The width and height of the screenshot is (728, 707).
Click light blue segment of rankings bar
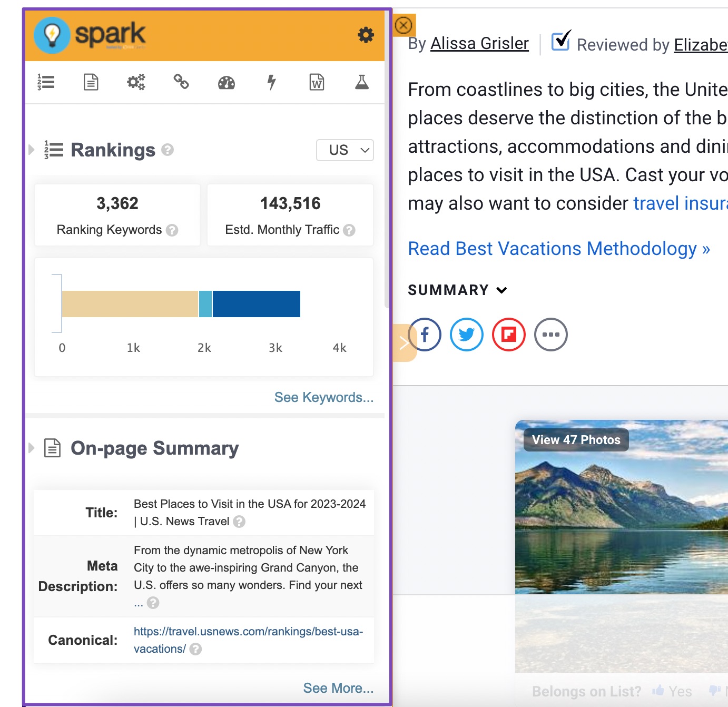click(205, 304)
